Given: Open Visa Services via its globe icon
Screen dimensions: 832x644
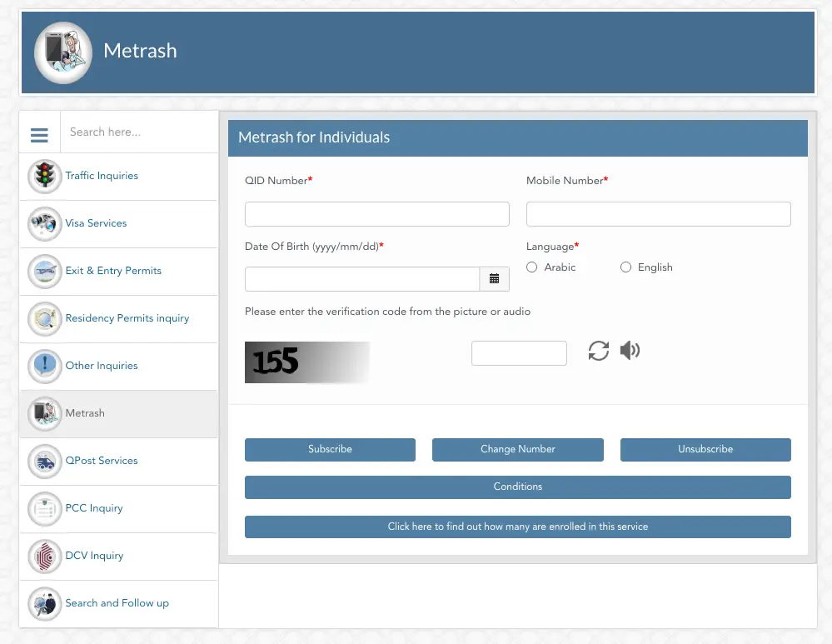Looking at the screenshot, I should pyautogui.click(x=44, y=223).
